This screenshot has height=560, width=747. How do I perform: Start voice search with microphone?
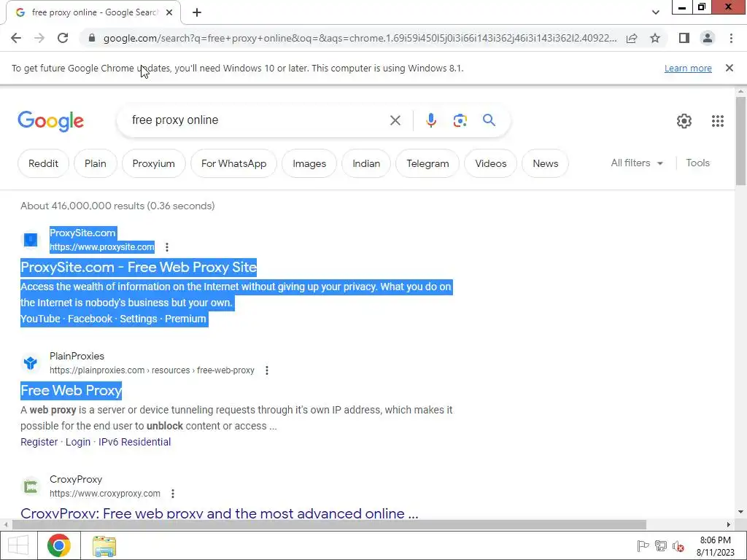(430, 120)
